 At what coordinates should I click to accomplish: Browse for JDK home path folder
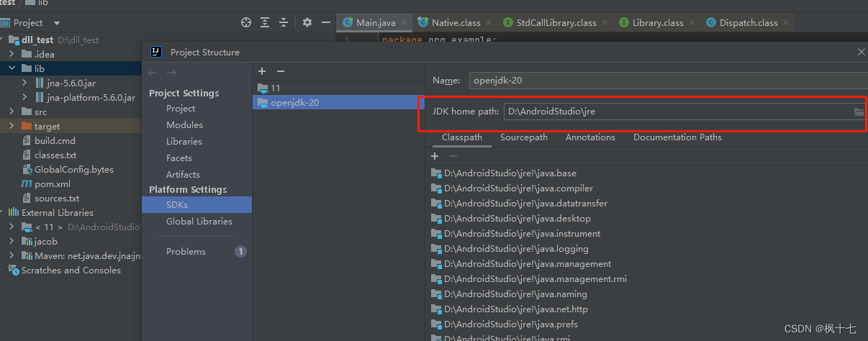coord(859,112)
